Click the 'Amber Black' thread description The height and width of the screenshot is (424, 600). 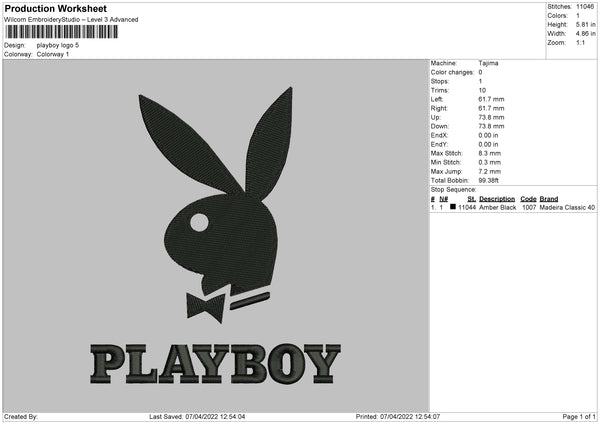(x=497, y=207)
